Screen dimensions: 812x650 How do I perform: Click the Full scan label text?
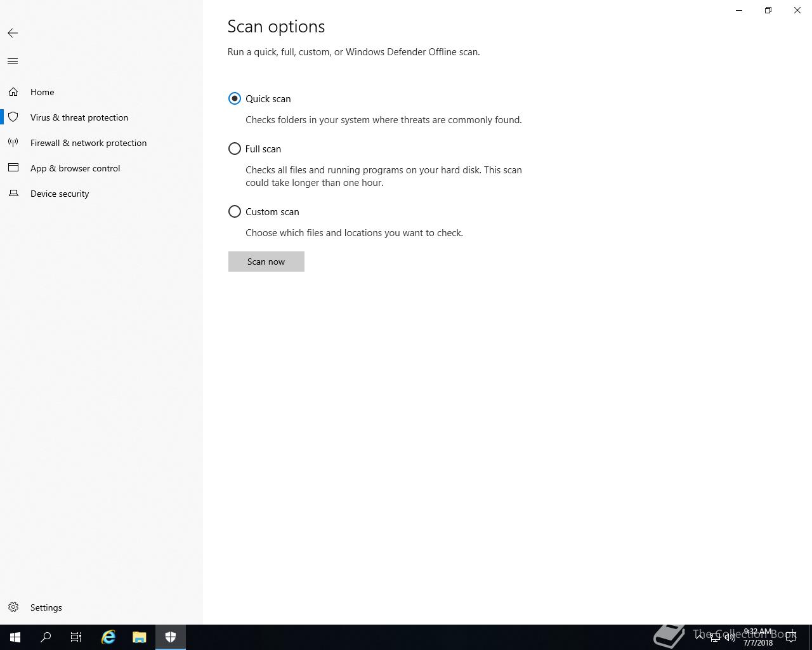263,149
